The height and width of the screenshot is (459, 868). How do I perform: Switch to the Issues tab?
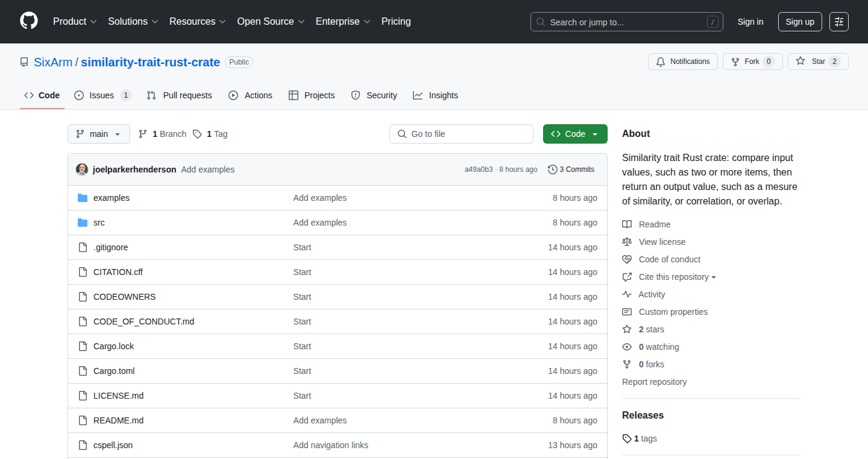tap(102, 95)
